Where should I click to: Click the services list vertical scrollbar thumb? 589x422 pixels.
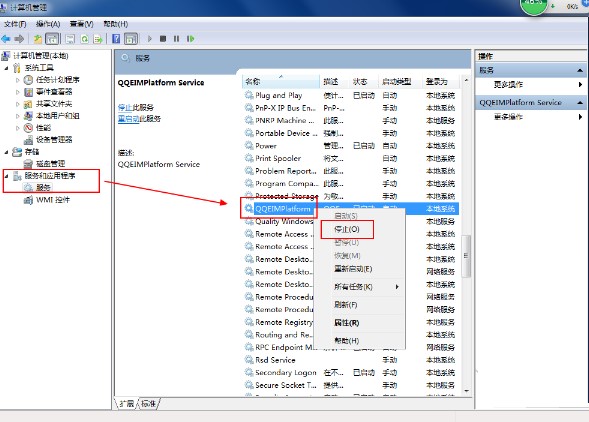(466, 256)
